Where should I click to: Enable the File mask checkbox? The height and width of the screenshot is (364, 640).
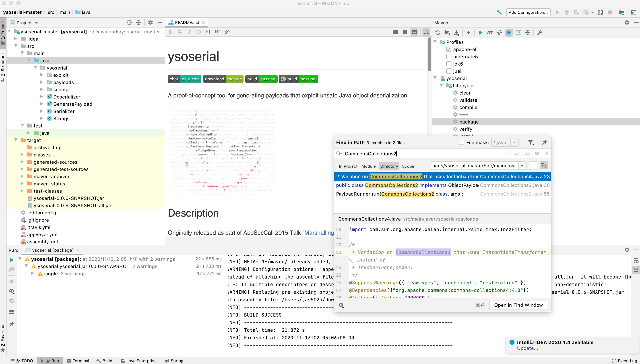(462, 143)
